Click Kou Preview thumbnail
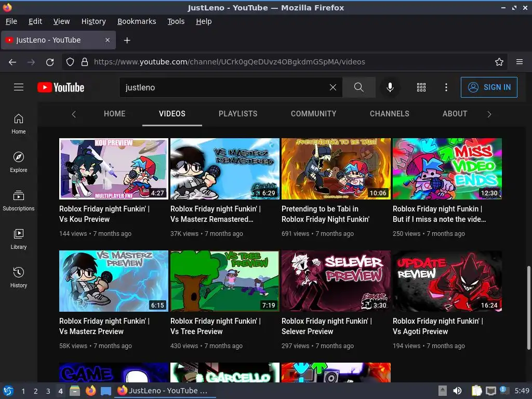This screenshot has width=532, height=399. click(114, 169)
